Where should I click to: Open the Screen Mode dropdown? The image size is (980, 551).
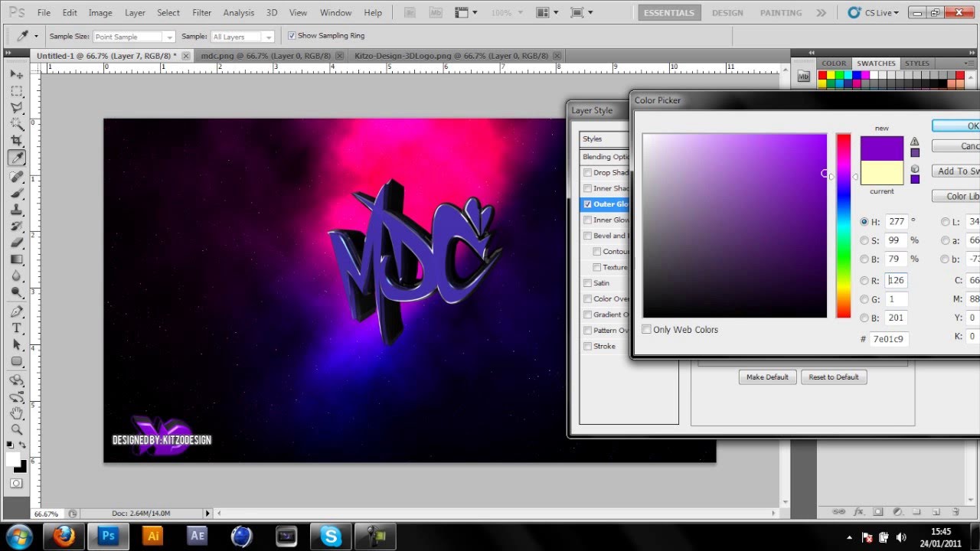point(582,13)
